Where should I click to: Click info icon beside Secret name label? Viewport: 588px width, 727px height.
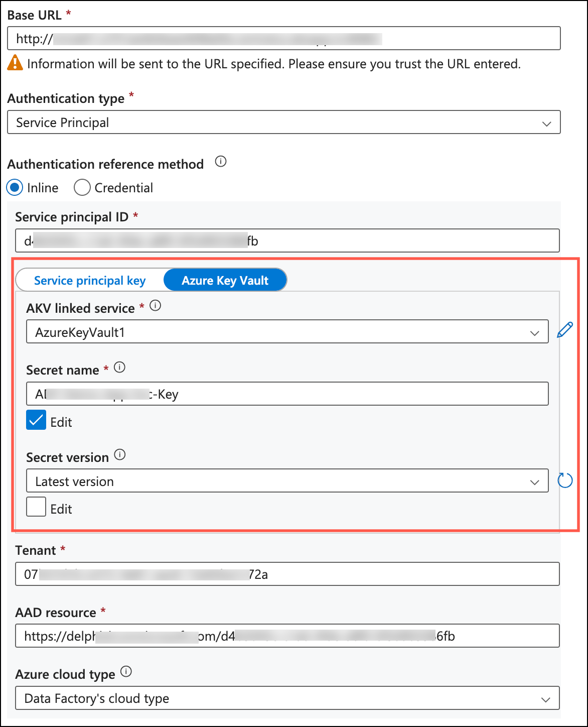tap(119, 368)
